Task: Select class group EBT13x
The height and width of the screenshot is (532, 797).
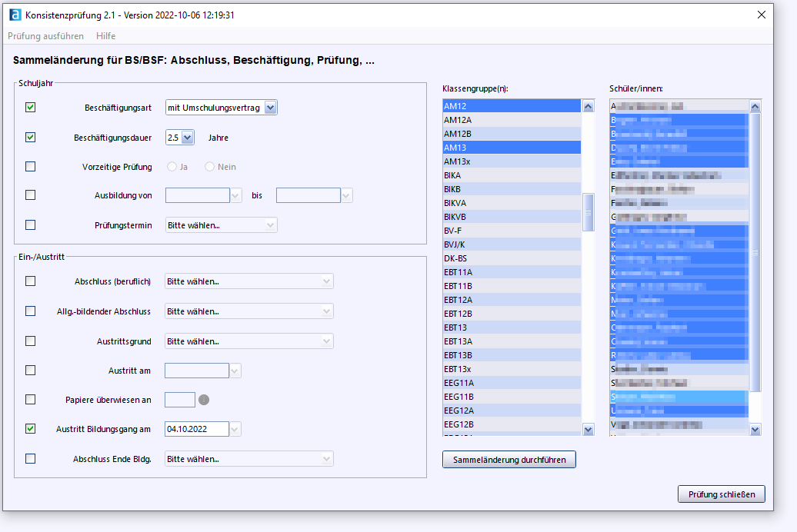Action: click(x=512, y=369)
